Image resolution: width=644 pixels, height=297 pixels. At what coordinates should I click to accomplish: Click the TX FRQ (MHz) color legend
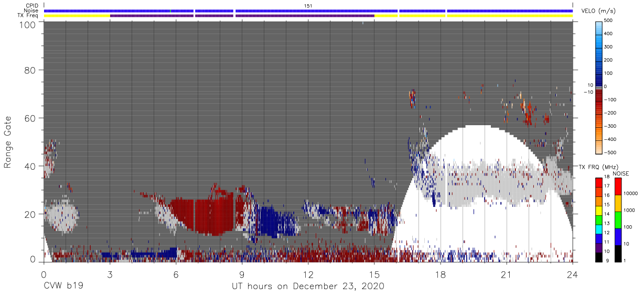[599, 219]
